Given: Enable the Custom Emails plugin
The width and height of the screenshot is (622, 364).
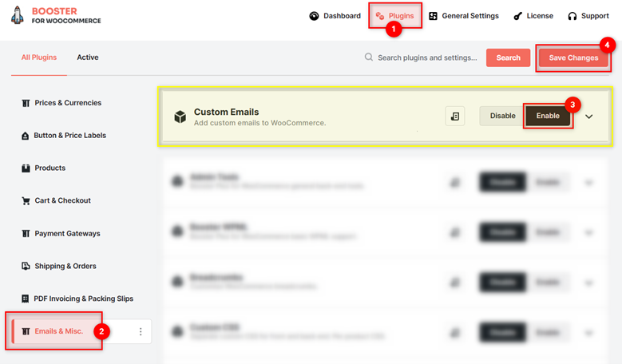Looking at the screenshot, I should click(x=548, y=116).
